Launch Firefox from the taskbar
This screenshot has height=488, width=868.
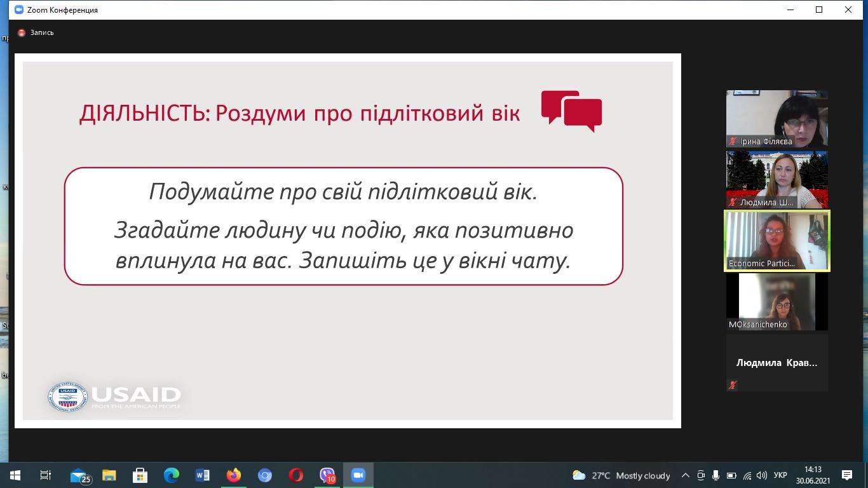click(233, 475)
